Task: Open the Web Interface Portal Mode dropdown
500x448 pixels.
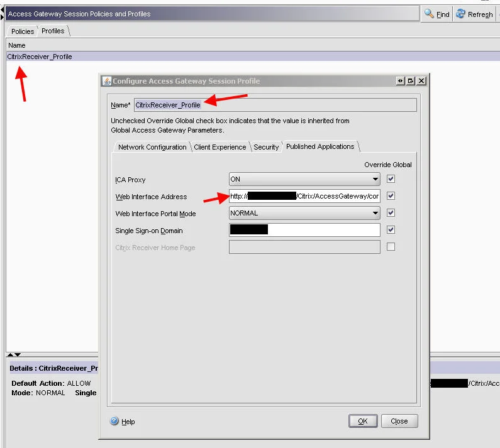Action: pos(304,213)
